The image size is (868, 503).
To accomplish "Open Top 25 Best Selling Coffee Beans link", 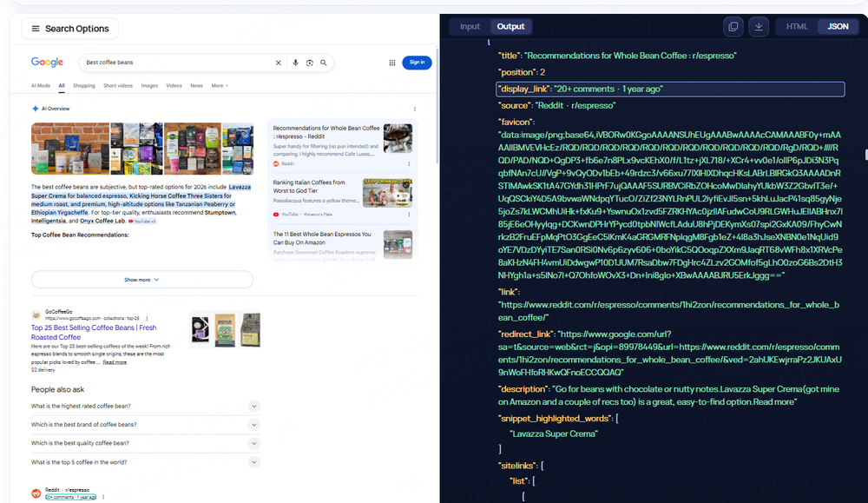I will 94,333.
